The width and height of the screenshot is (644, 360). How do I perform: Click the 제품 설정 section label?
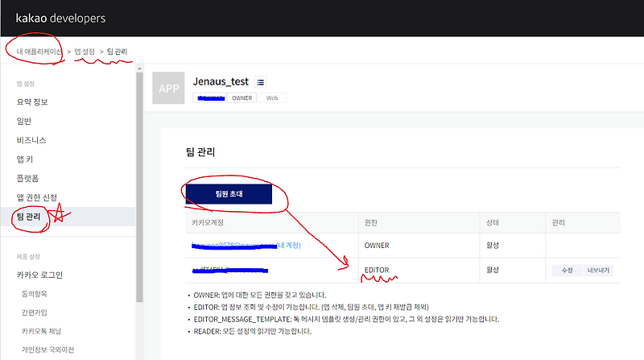click(28, 256)
